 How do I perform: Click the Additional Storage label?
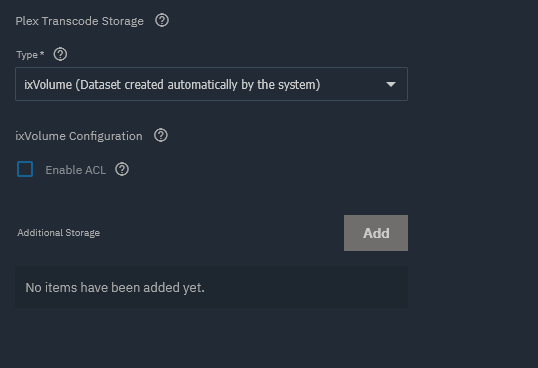(59, 233)
